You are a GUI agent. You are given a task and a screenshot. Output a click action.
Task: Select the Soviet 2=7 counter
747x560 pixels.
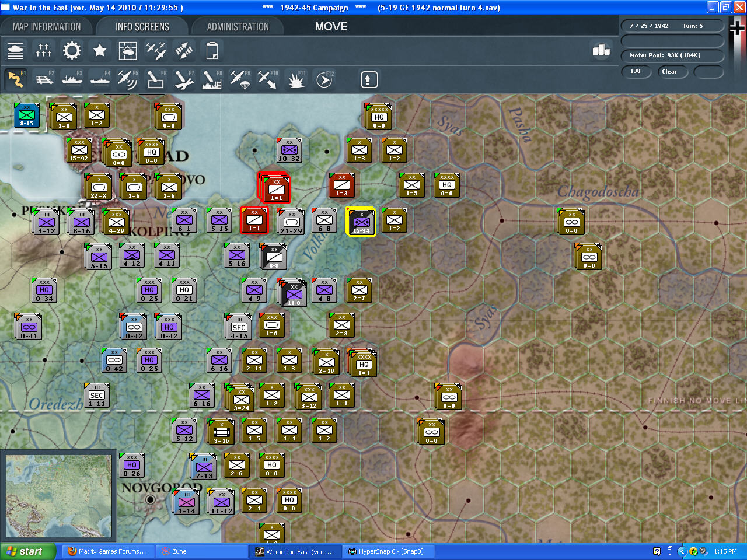pyautogui.click(x=359, y=290)
